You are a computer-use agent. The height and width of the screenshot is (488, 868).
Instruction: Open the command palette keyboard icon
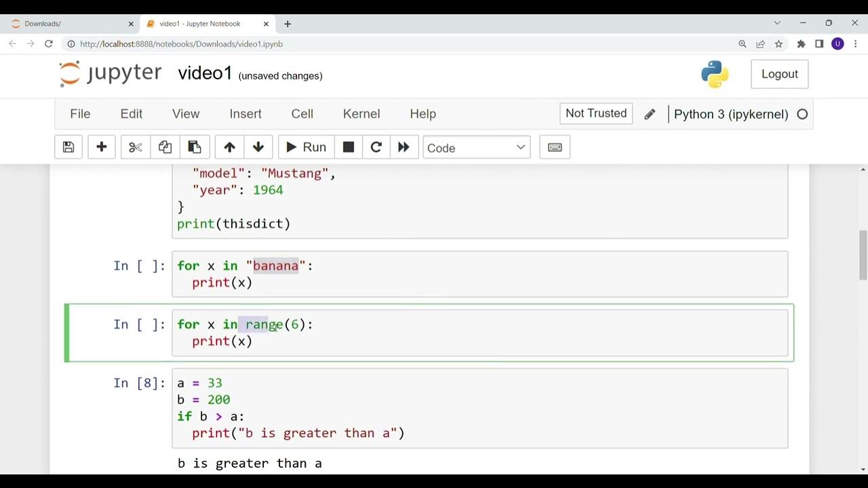[x=555, y=147]
